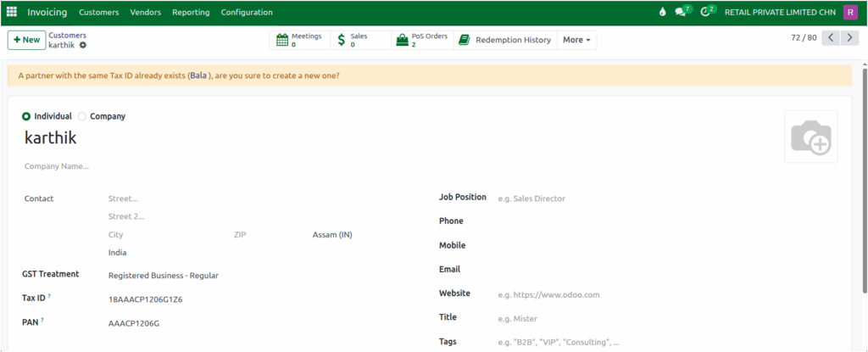Viewport: 868px width, 352px height.
Task: Go back via Customers breadcrumb link
Action: [68, 35]
